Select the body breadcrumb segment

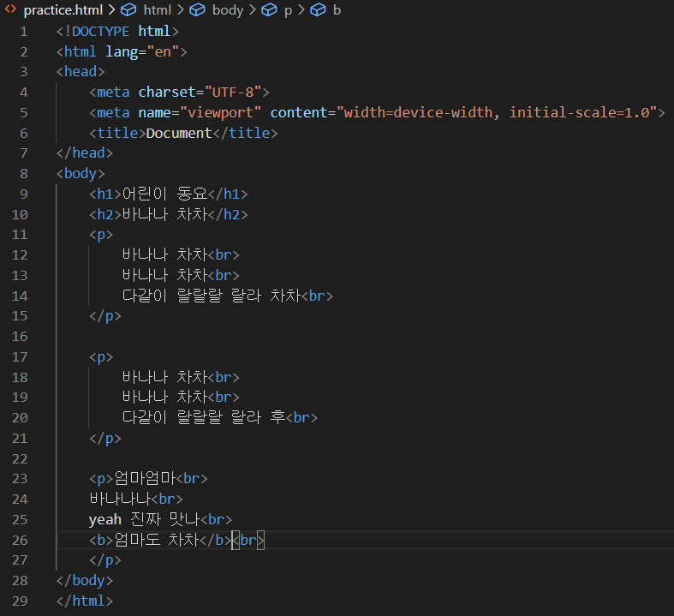click(228, 10)
